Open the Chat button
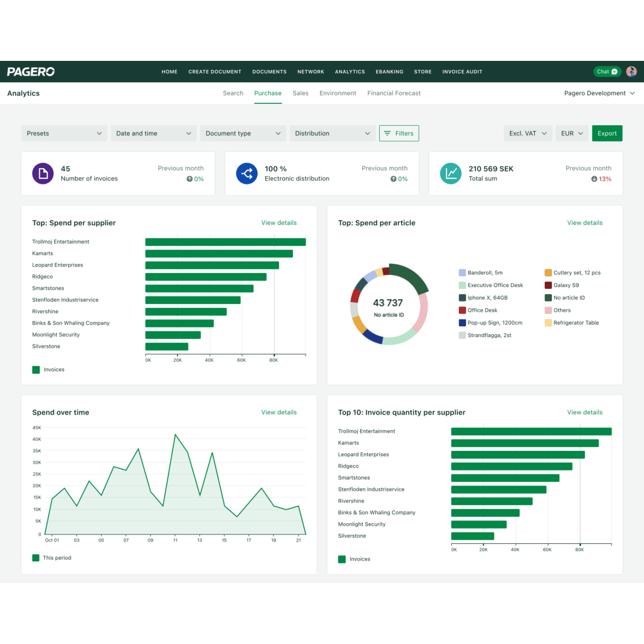This screenshot has width=644, height=644. click(x=607, y=71)
